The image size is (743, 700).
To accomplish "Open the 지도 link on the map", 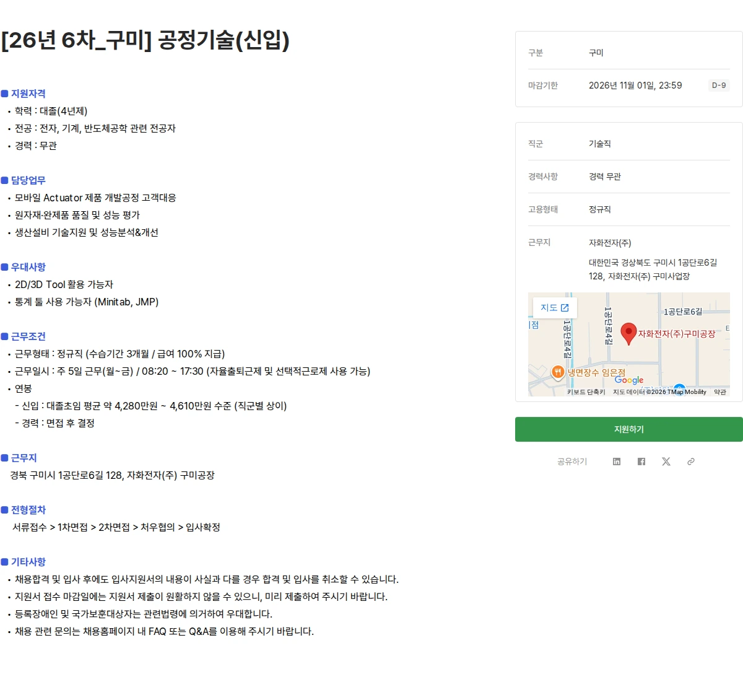I will click(555, 307).
